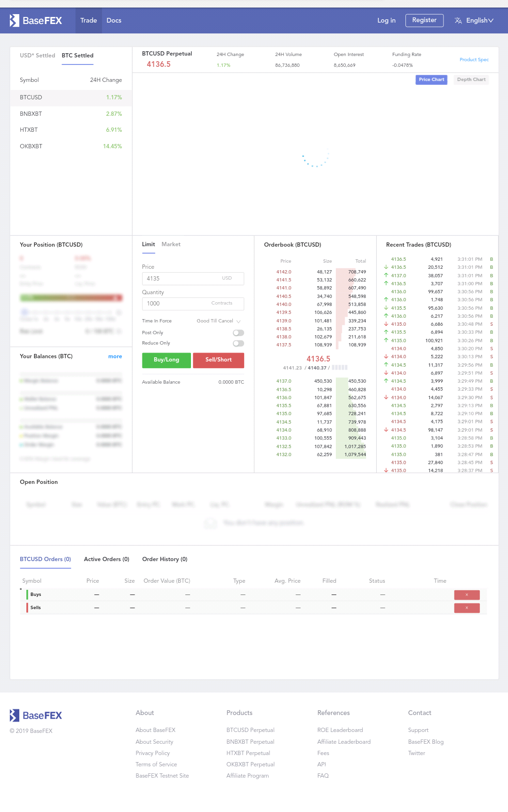
Task: Click the signal bars icon by index price
Action: [x=340, y=368]
